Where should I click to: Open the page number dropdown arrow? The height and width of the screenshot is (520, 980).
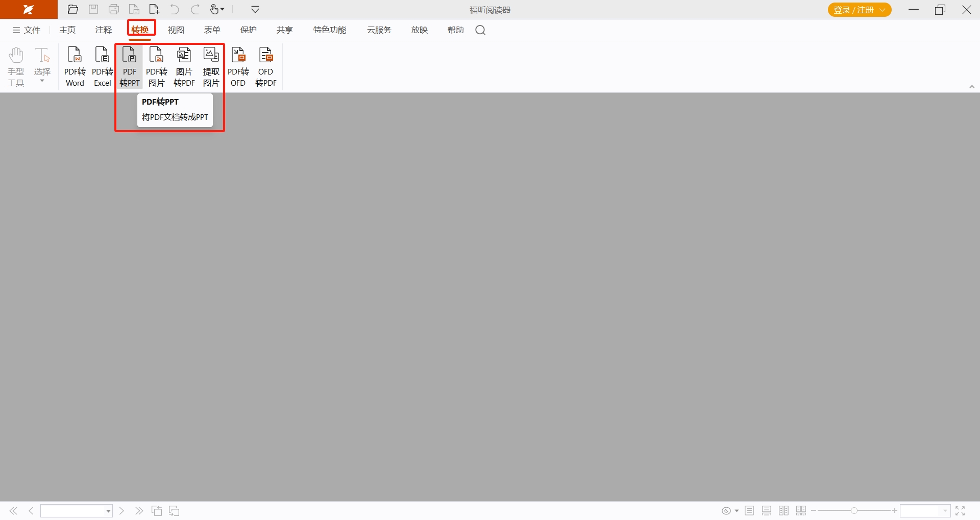(108, 511)
